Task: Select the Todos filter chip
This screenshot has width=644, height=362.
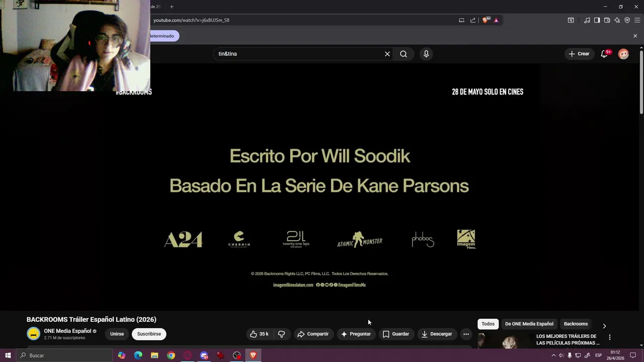Action: [x=488, y=324]
